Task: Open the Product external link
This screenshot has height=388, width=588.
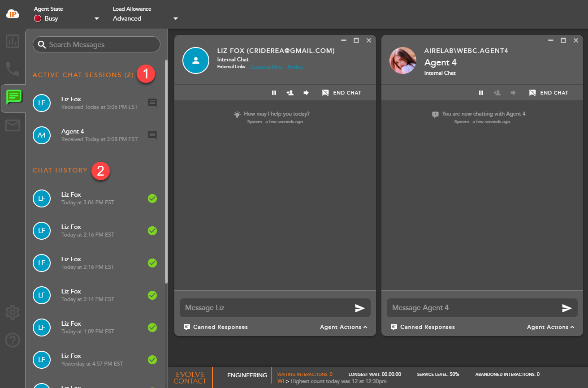Action: [295, 67]
